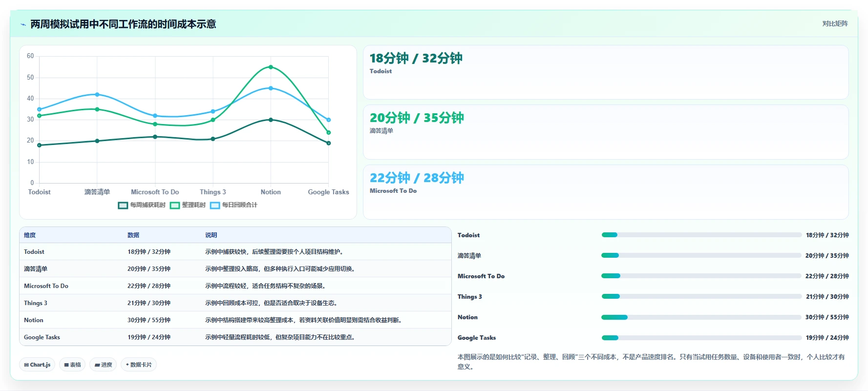The image size is (868, 391).
Task: Open the 滴答清单 20分钟 / 35分钟 card
Action: click(x=606, y=132)
